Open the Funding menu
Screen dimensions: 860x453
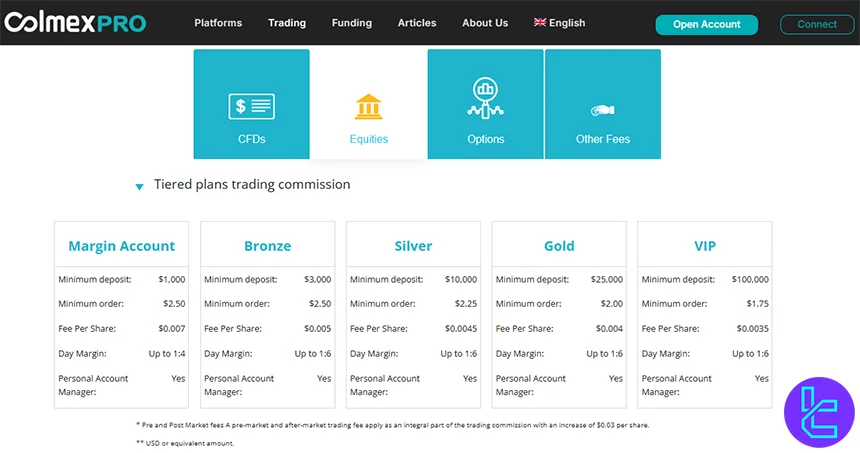tap(352, 23)
